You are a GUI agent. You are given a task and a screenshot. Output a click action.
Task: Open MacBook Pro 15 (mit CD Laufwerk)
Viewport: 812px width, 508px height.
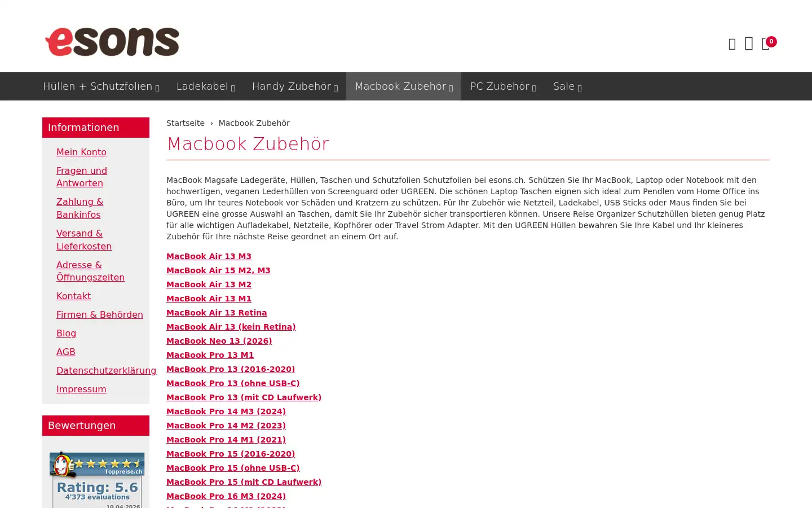click(x=244, y=482)
